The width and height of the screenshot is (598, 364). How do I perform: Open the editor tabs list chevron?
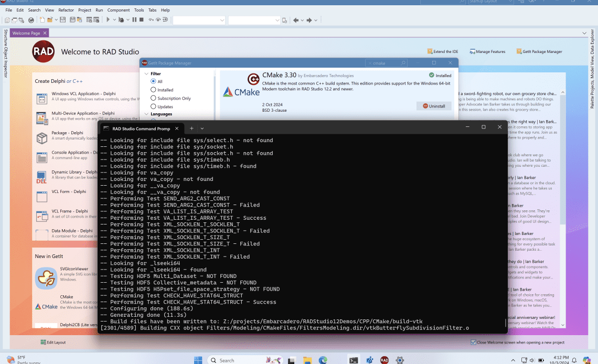coord(584,33)
